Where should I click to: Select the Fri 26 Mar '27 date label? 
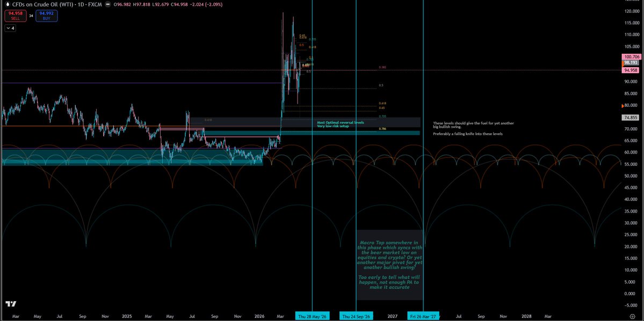[x=423, y=317]
